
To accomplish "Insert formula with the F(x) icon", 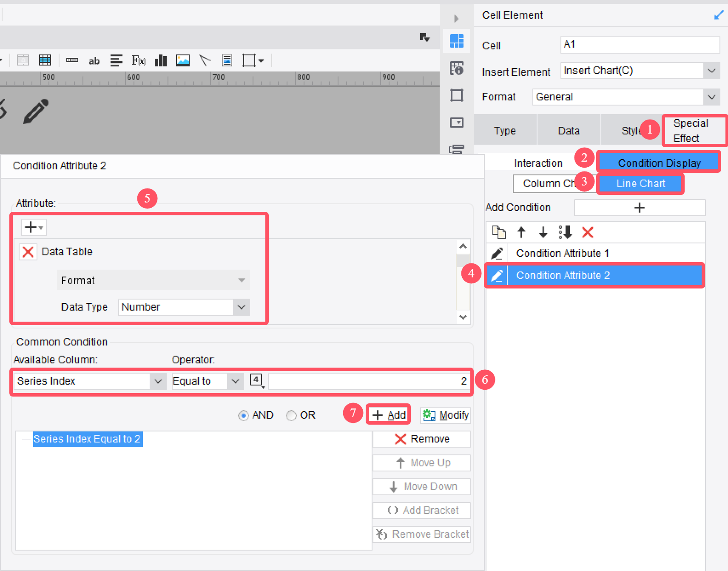I will coord(139,60).
